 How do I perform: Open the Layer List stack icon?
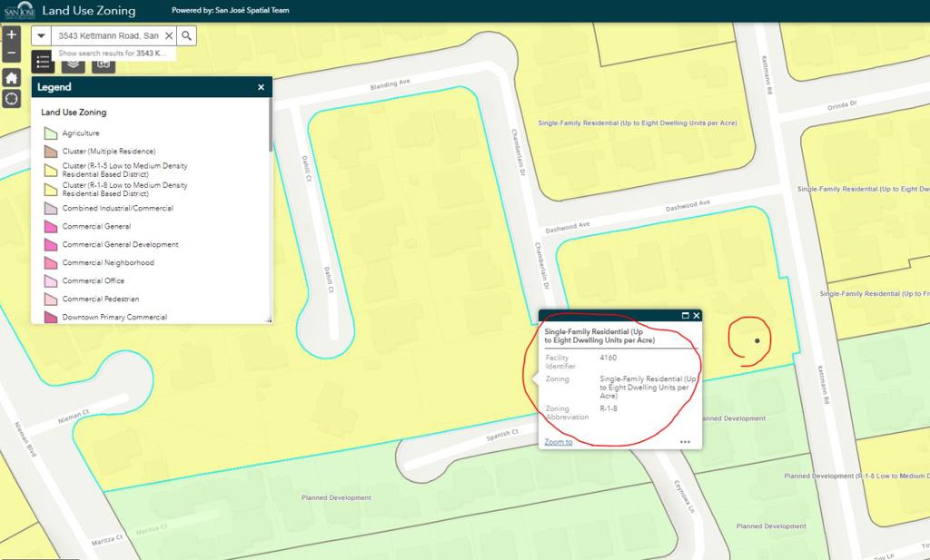pyautogui.click(x=74, y=63)
